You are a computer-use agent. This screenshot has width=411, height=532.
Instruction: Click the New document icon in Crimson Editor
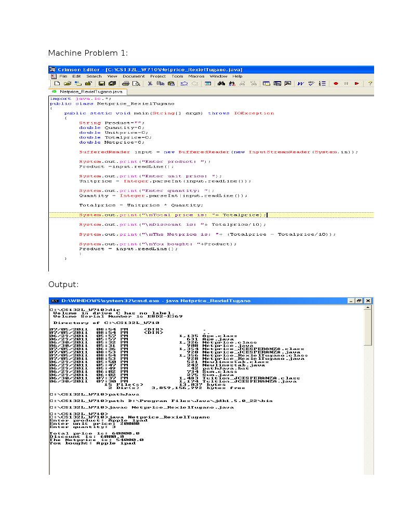(x=57, y=83)
